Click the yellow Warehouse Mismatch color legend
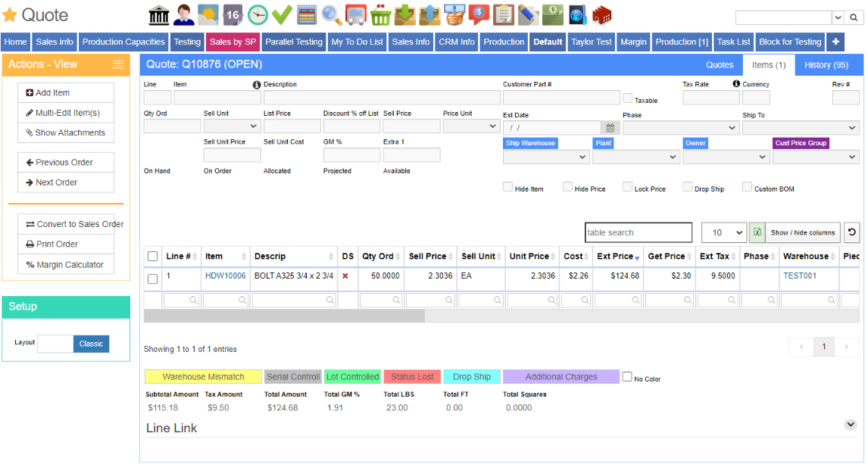Viewport: 868px width, 464px height. coord(203,377)
